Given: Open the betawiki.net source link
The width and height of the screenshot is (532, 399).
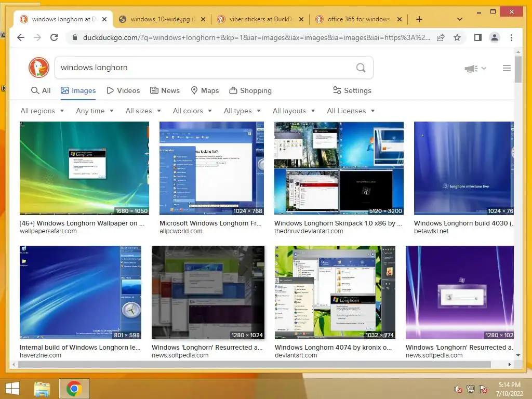Looking at the screenshot, I should (431, 231).
